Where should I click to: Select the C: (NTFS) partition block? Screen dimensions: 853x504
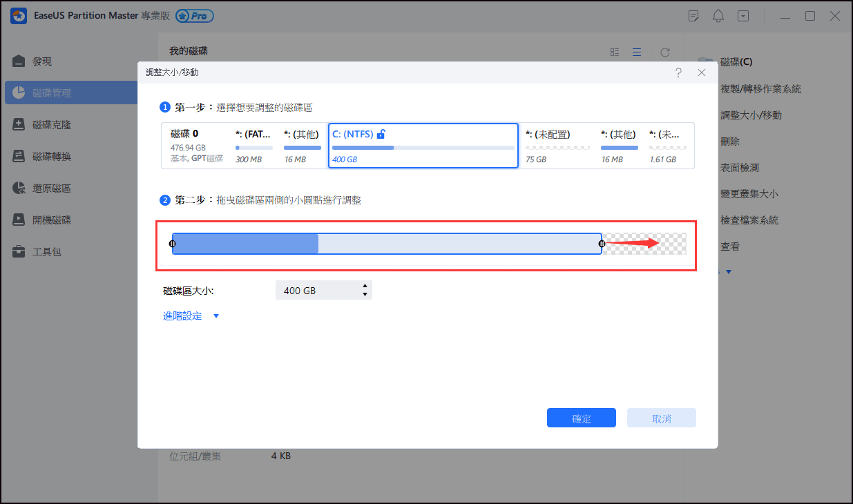423,145
